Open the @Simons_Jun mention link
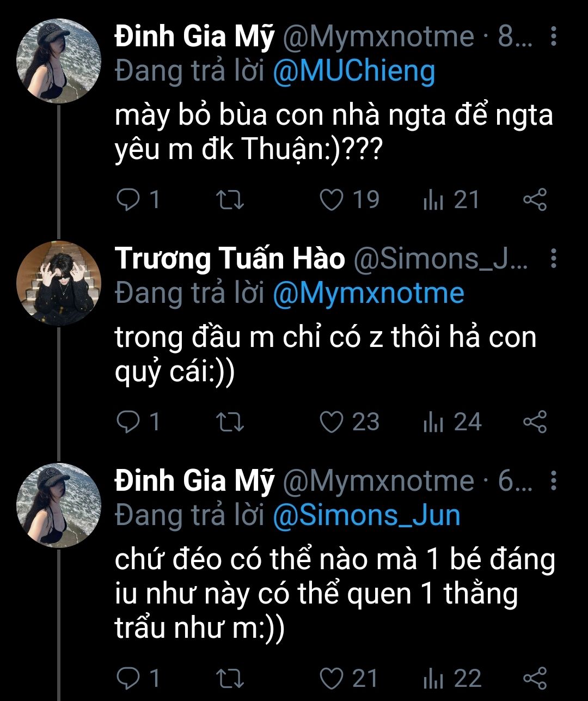This screenshot has height=701, width=588. click(366, 515)
